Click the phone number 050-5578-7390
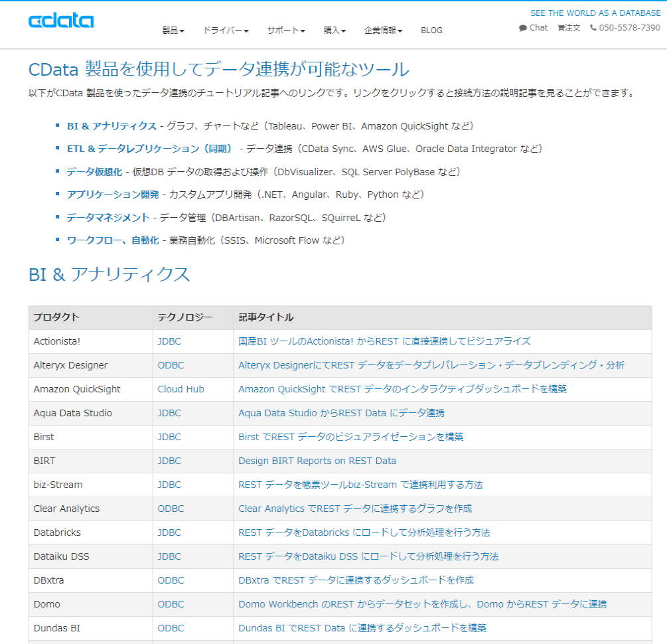 (630, 28)
